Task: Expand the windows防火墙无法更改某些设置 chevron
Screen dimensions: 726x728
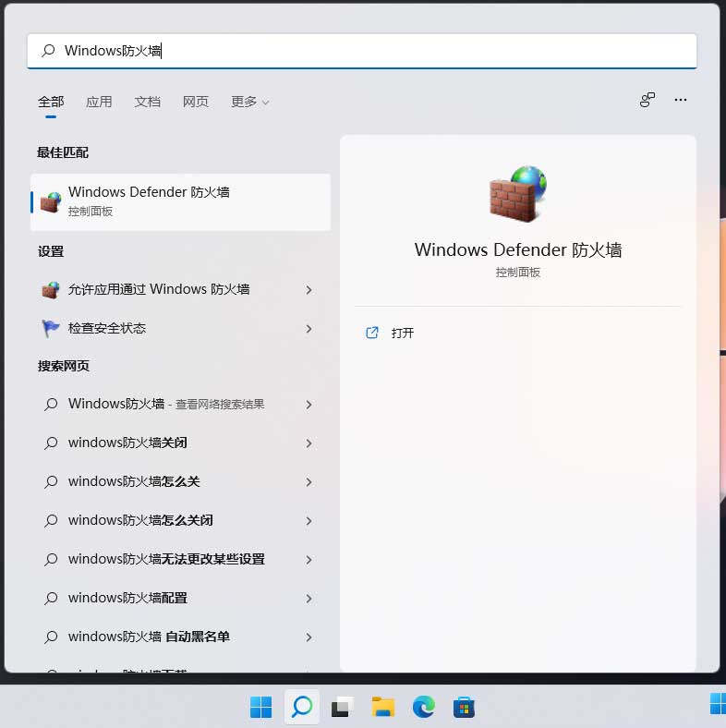Action: 309,560
